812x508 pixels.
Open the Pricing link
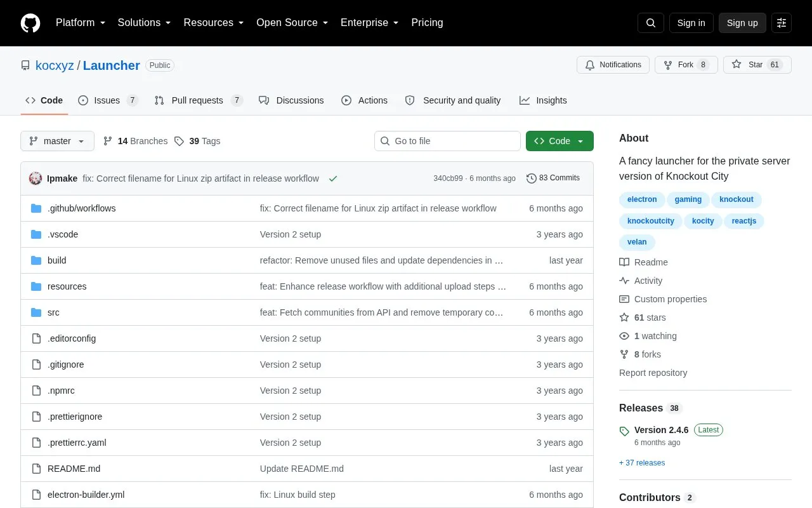pyautogui.click(x=427, y=23)
